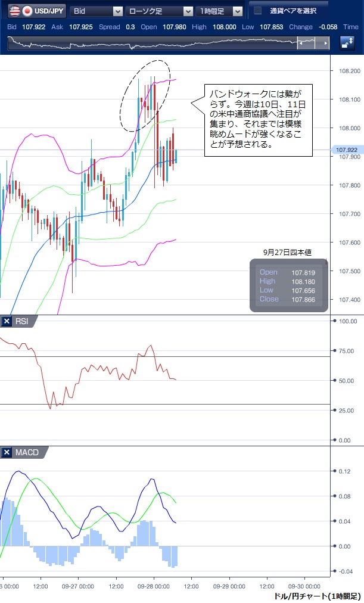Image resolution: width=364 pixels, height=603 pixels.
Task: Open the 1時間足 timeframe dropdown
Action: tap(220, 11)
